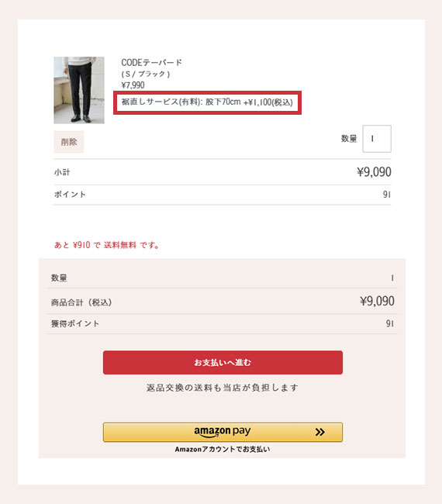
Task: Click the 返品交換の送料も当店が負担します note
Action: (x=223, y=388)
